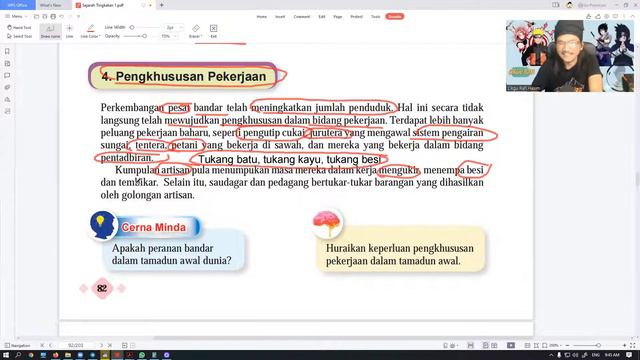The height and width of the screenshot is (360, 640).
Task: Select the Eraser tool
Action: click(x=196, y=31)
